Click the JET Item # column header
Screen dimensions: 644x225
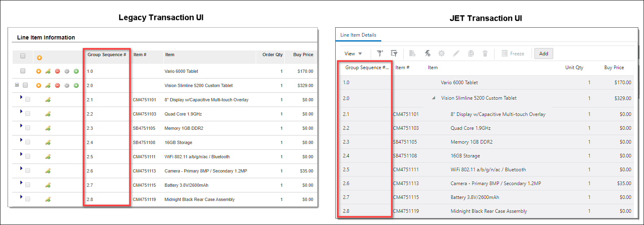click(402, 68)
